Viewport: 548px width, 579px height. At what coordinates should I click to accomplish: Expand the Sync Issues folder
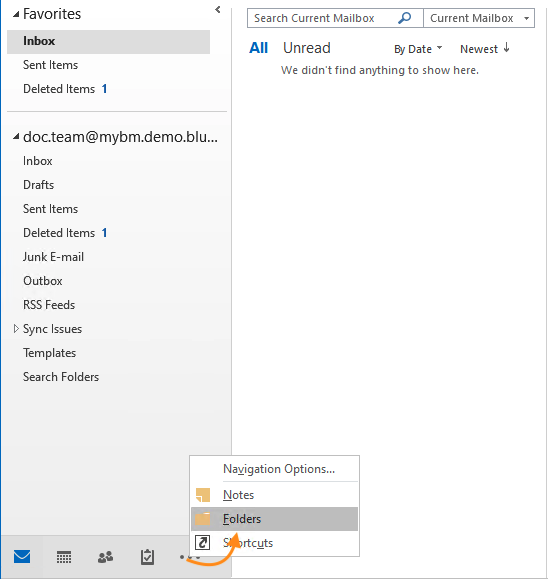click(x=16, y=328)
